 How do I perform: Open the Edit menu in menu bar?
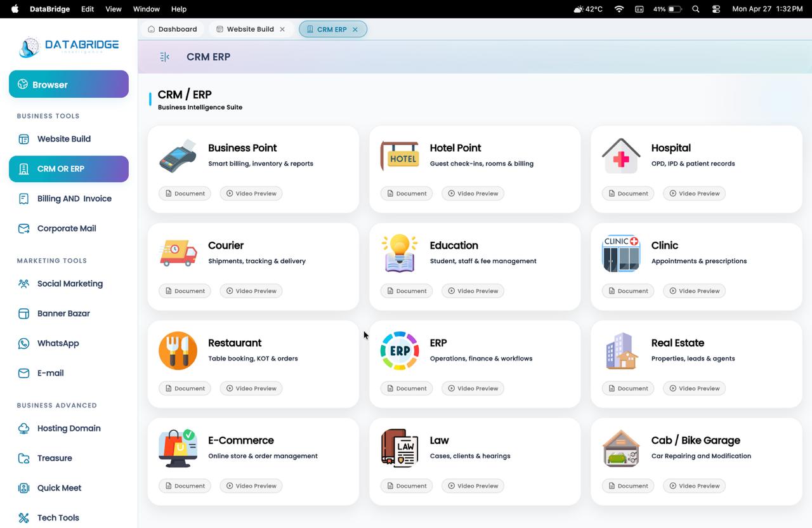tap(88, 9)
